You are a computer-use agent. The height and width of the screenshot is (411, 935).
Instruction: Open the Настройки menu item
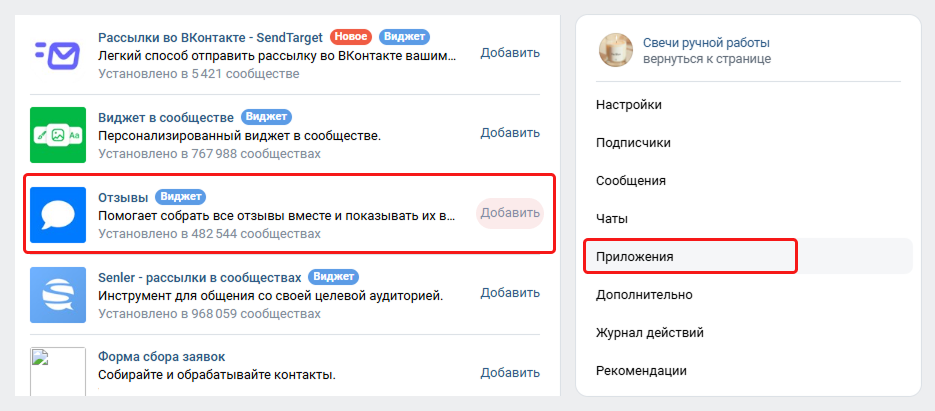628,104
